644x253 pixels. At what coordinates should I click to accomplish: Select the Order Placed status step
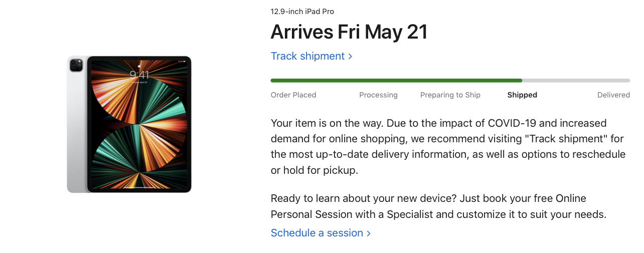click(x=293, y=95)
